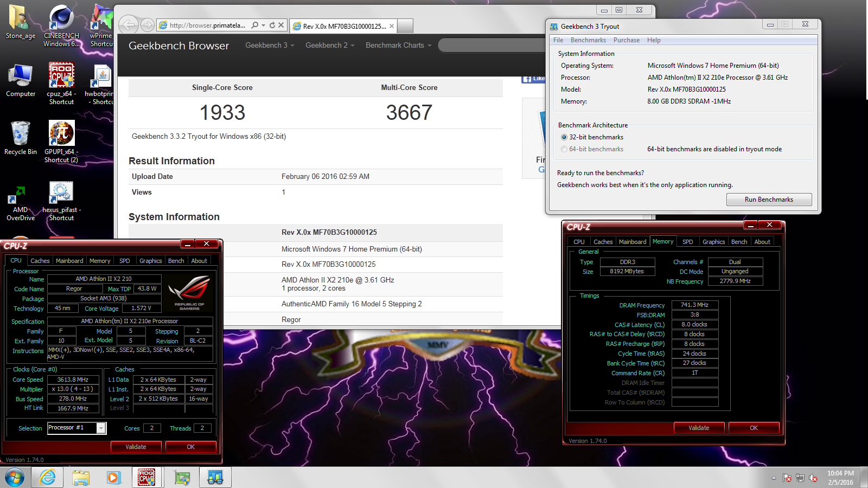Open Purchase menu in Geekbench Tryout
868x488 pixels.
tap(627, 40)
